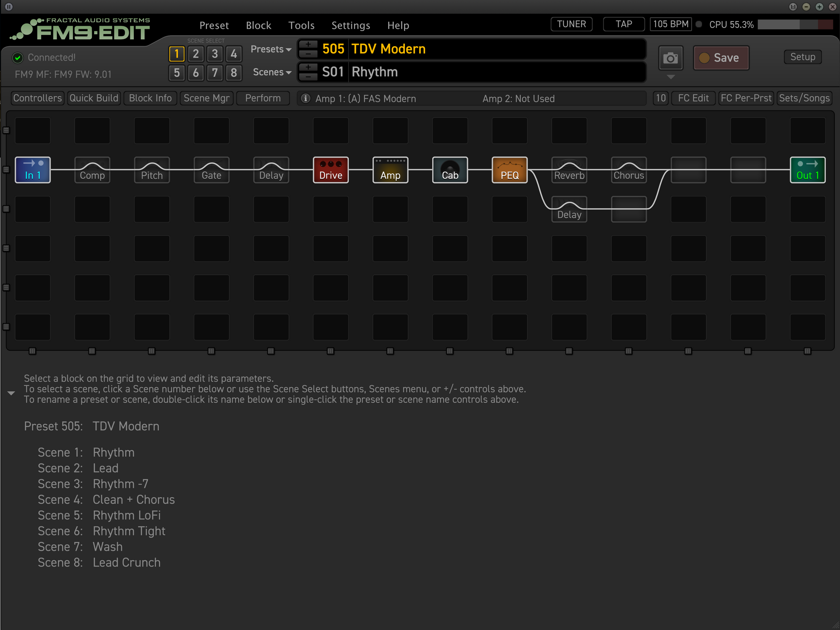Click the Out 1 output block
This screenshot has width=840, height=630.
pos(807,170)
